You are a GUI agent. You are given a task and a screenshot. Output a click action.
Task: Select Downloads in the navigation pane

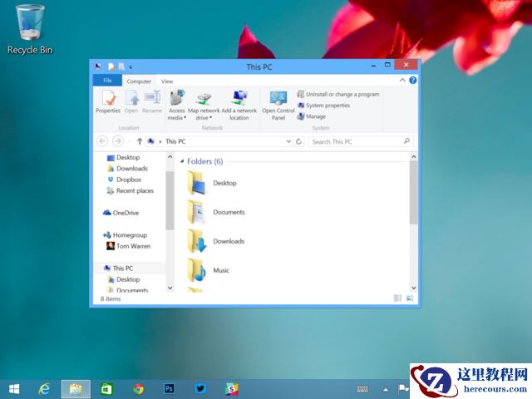pos(127,168)
